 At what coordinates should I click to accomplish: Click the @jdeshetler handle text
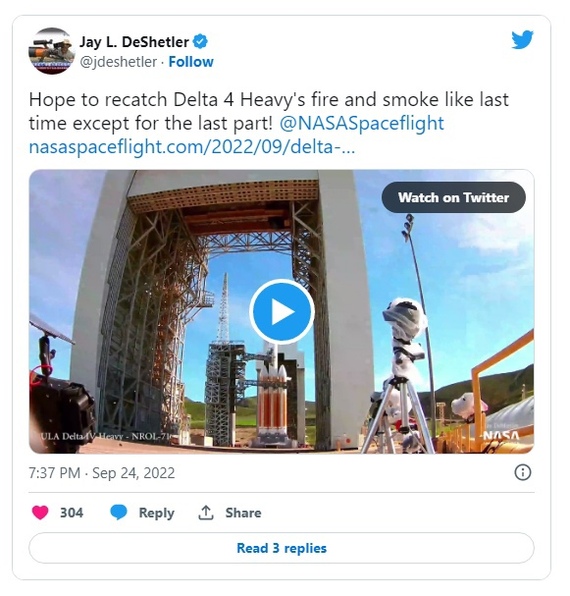point(118,62)
